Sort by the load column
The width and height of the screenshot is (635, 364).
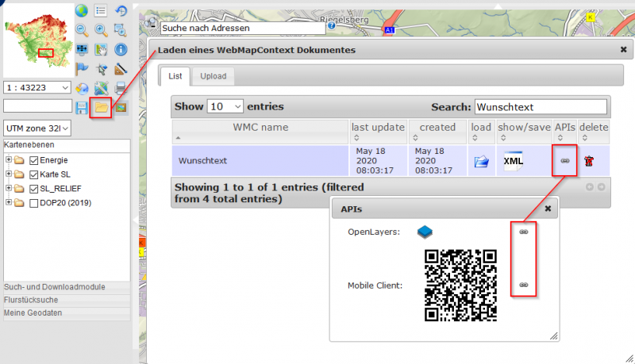coord(481,132)
